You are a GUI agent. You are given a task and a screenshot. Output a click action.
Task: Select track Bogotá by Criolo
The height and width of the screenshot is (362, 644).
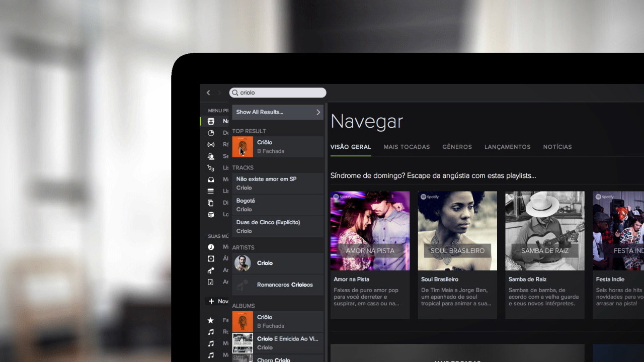[278, 205]
